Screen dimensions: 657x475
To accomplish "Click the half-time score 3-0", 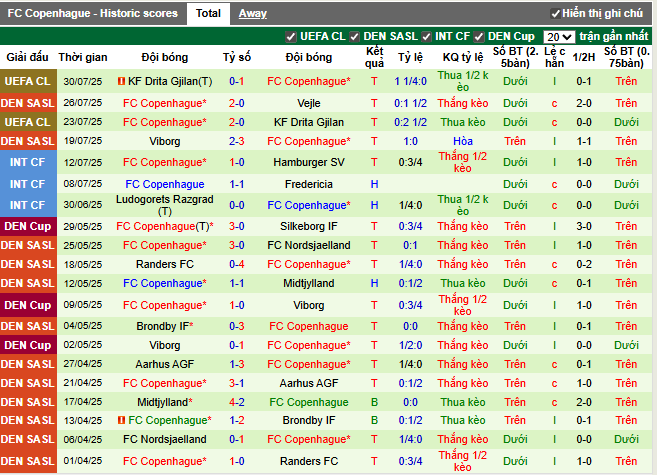I will coord(584,226).
